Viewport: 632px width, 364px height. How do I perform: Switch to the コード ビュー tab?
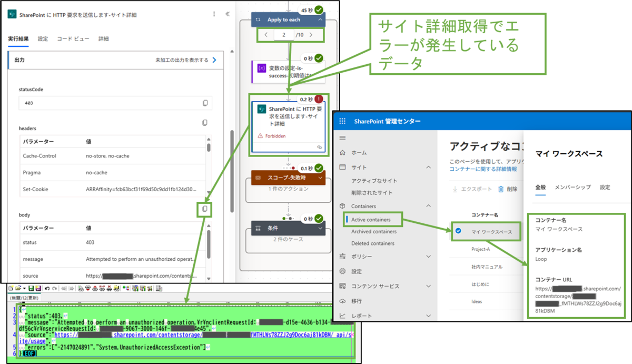(x=73, y=39)
